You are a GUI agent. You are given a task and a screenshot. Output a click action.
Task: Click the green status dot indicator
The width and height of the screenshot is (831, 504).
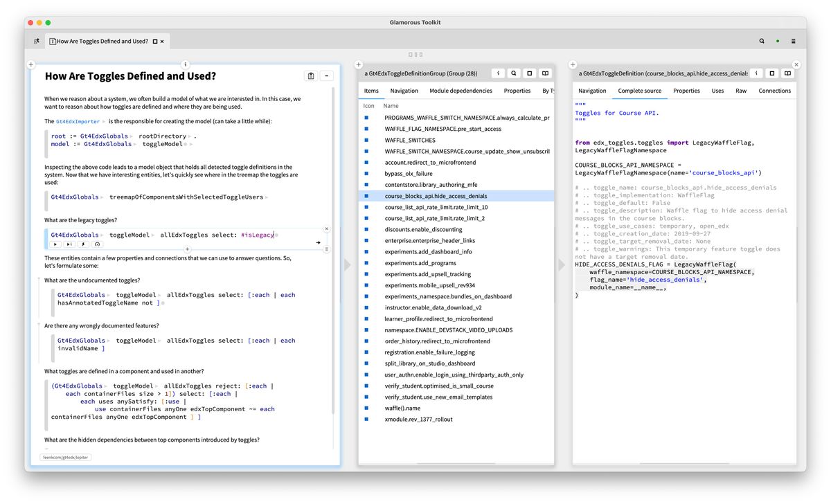[x=778, y=42]
